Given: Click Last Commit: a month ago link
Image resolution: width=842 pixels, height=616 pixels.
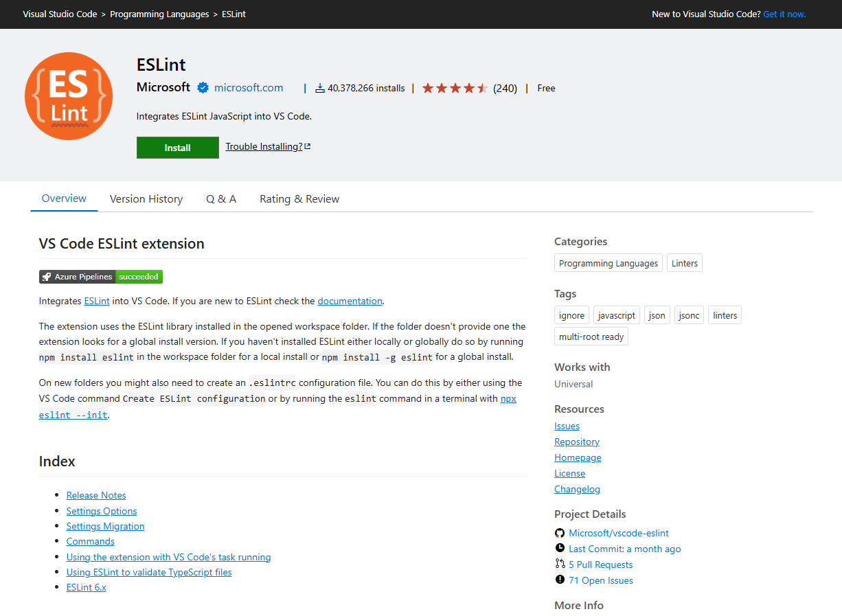Looking at the screenshot, I should 625,549.
